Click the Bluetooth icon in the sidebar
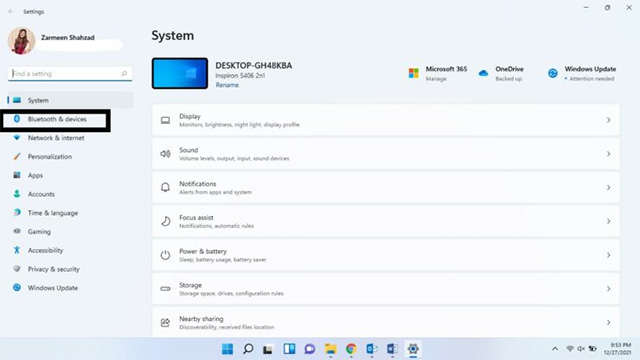The image size is (640, 360). coord(17,119)
